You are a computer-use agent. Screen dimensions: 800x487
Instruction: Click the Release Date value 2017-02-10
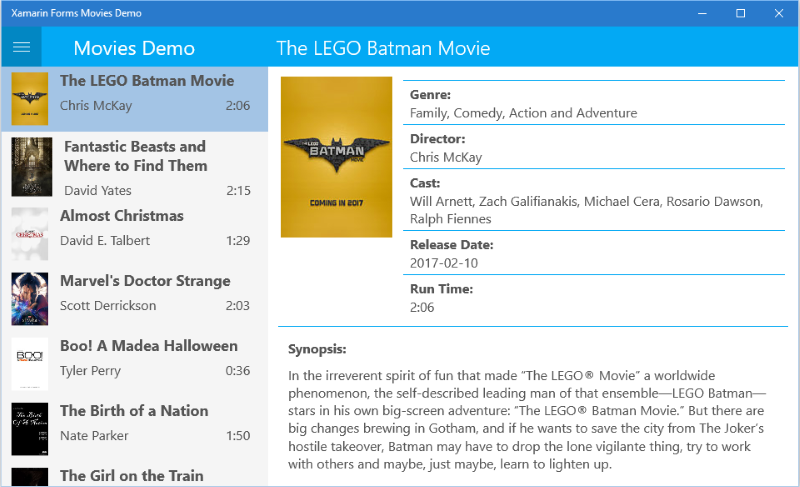coord(444,263)
